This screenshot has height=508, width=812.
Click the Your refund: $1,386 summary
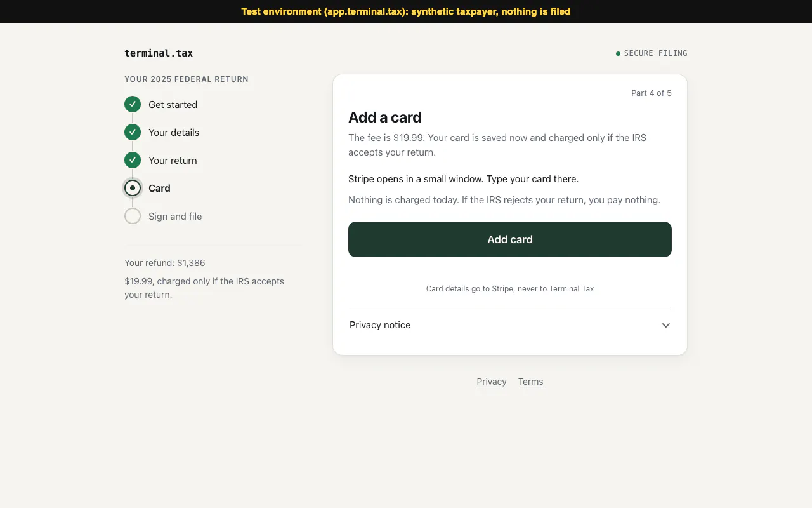click(x=165, y=263)
